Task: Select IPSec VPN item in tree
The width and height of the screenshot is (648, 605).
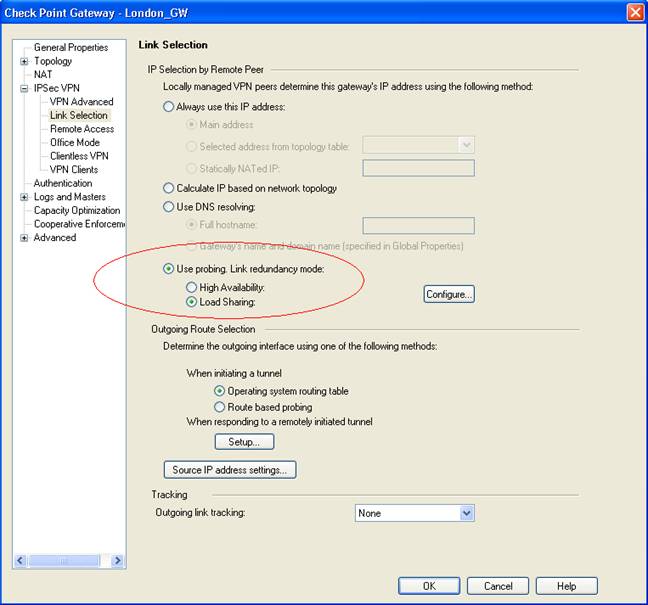Action: coord(57,88)
